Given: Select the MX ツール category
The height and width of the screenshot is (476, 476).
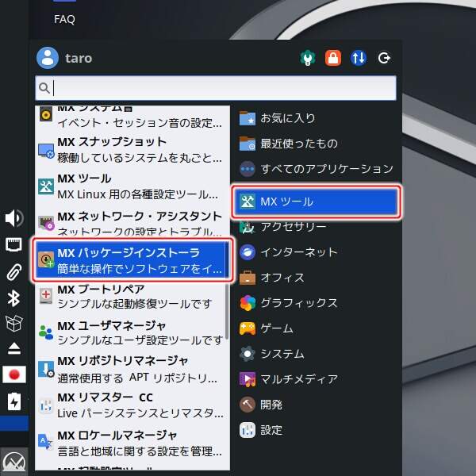Looking at the screenshot, I should [x=317, y=202].
